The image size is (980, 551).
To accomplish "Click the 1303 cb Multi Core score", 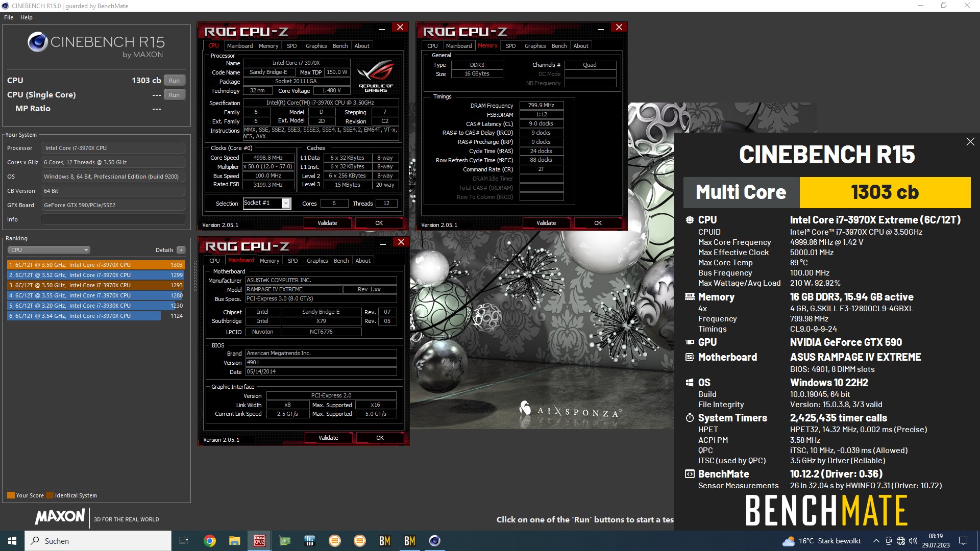I will click(x=885, y=192).
